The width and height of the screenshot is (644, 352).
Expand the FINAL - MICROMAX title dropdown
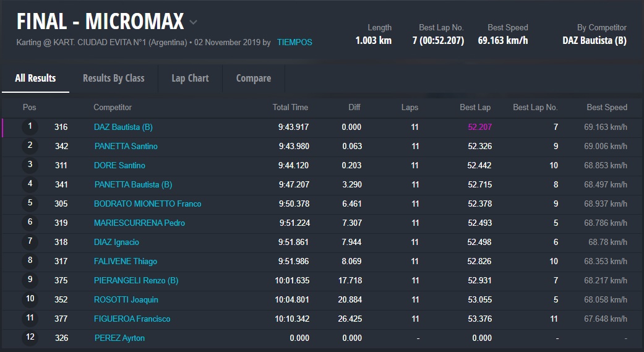193,22
